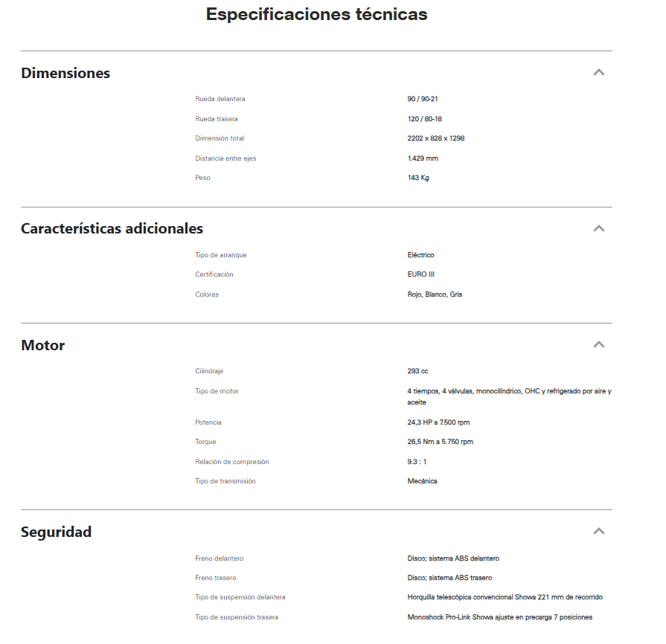Click the Cilindraje label
The height and width of the screenshot is (644, 666).
pos(209,371)
